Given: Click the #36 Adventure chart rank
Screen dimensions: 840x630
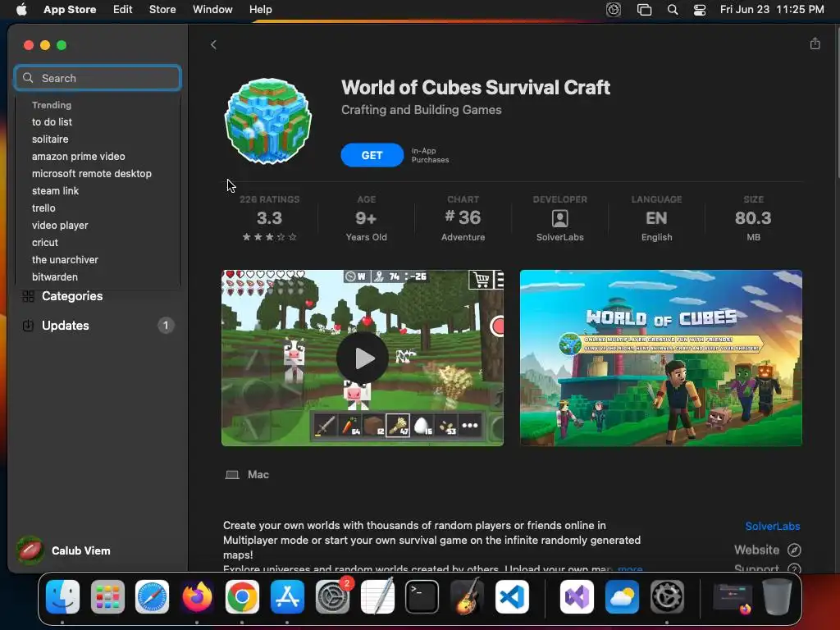Looking at the screenshot, I should 463,218.
